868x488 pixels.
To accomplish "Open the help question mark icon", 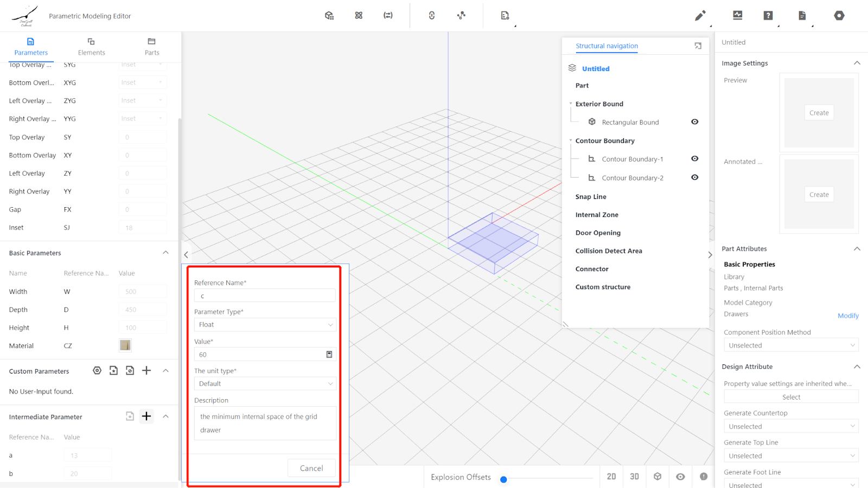I will [768, 16].
